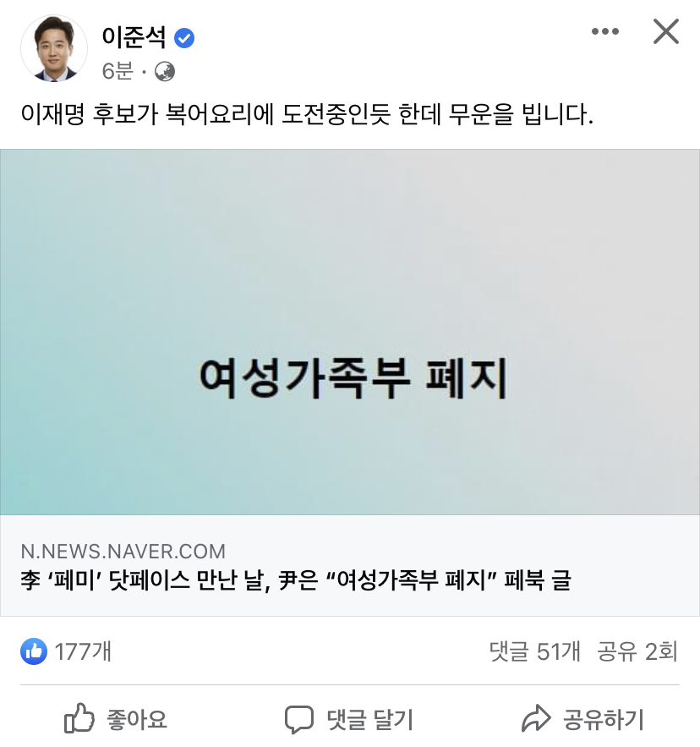Image resolution: width=700 pixels, height=747 pixels.
Task: Open the 6분 post timestamp
Action: coord(118,71)
